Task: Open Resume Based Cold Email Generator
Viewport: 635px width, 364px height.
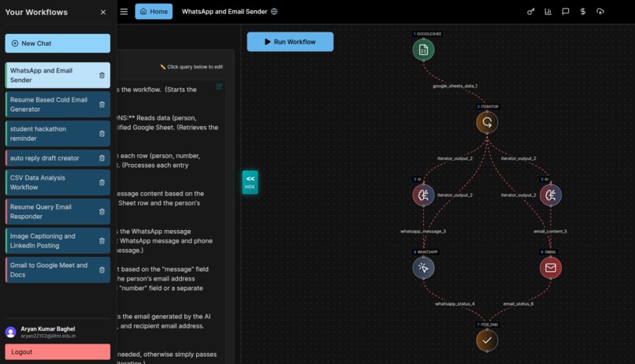Action: tap(58, 105)
